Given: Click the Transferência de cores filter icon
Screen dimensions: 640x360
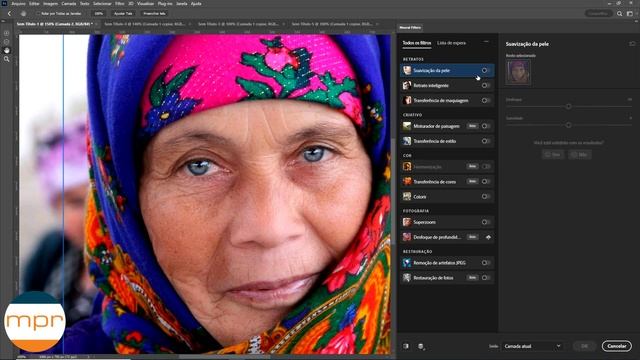Looking at the screenshot, I should 407,181.
